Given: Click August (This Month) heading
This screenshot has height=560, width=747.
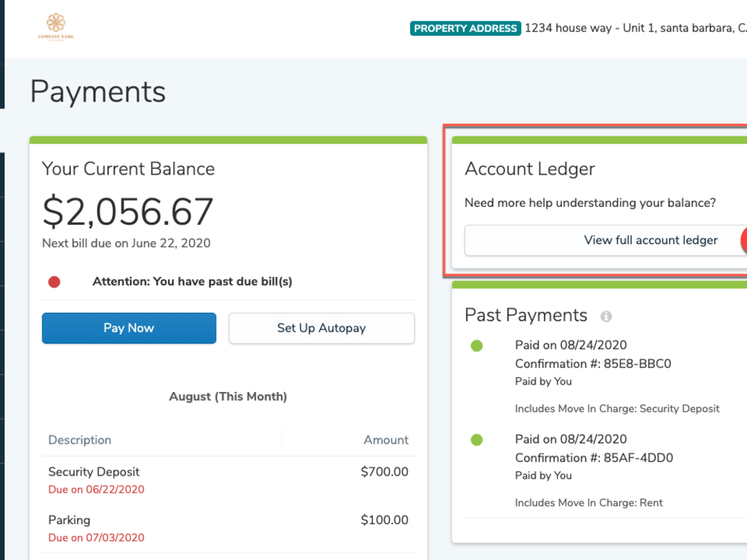Looking at the screenshot, I should tap(228, 396).
